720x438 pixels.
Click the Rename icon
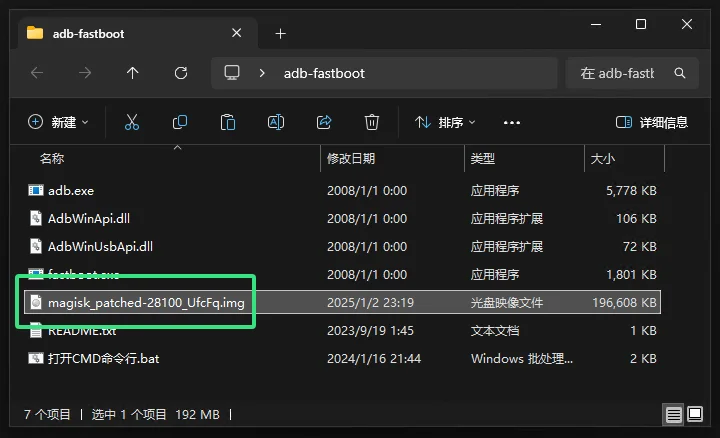[x=276, y=122]
